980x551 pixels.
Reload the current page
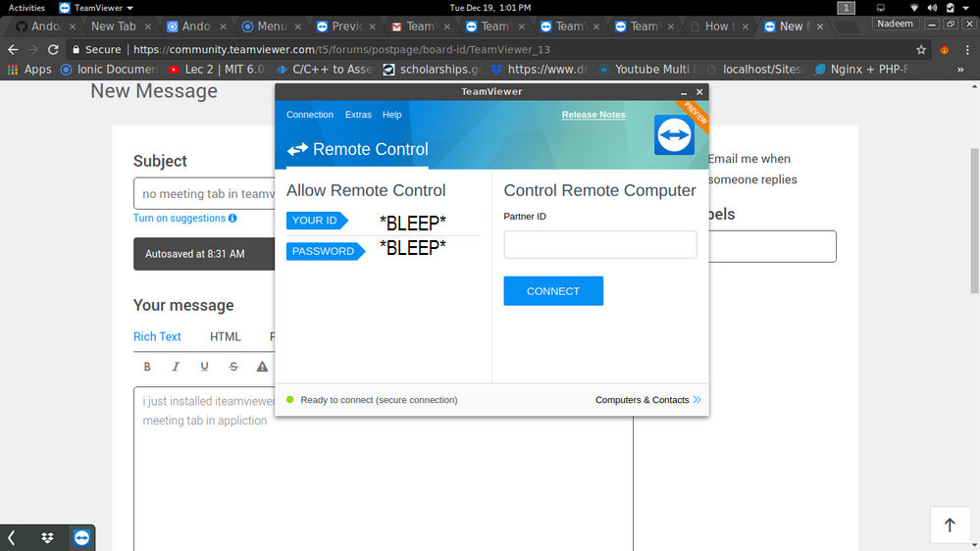pos(53,49)
